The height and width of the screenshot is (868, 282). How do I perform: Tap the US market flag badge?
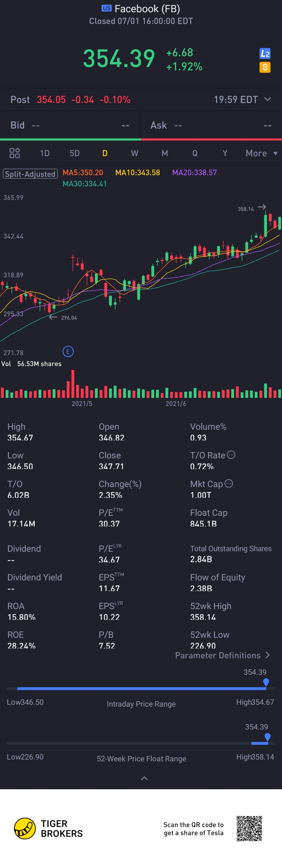coord(107,8)
